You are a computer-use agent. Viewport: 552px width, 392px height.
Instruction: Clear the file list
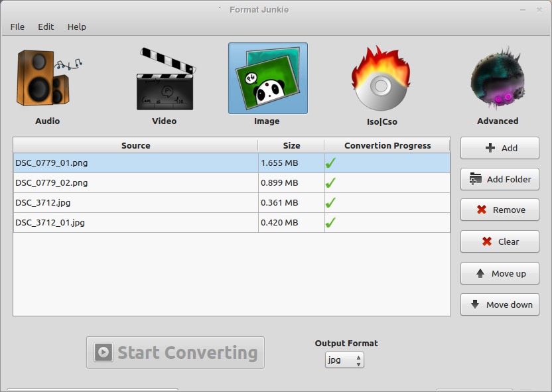[x=500, y=241]
